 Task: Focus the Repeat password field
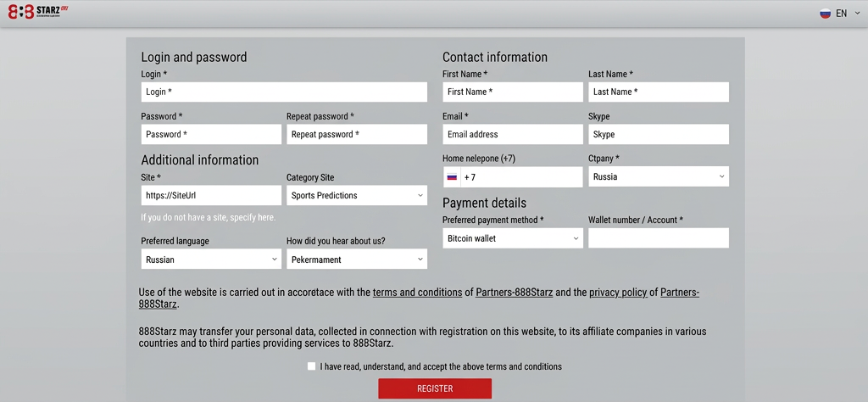click(x=357, y=134)
